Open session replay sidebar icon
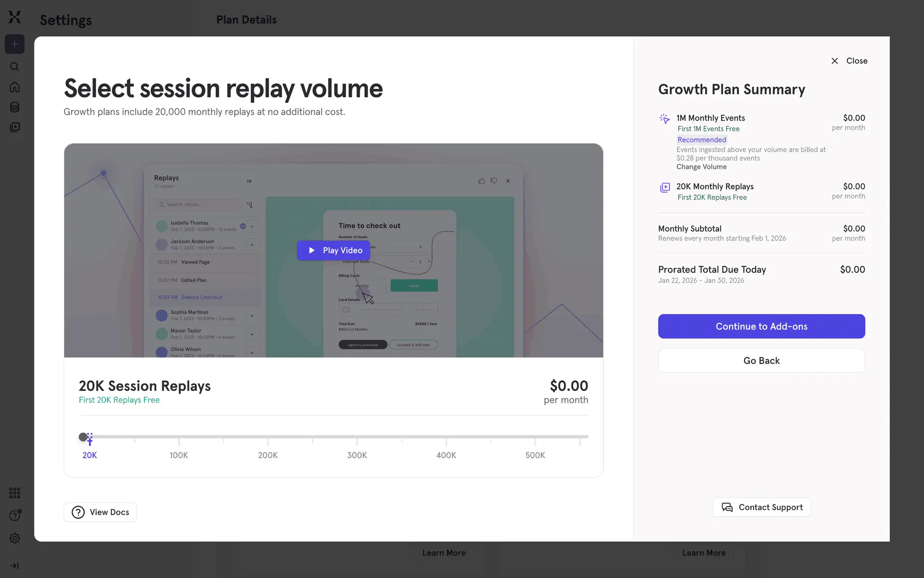Viewport: 924px width, 578px height. coord(15,127)
